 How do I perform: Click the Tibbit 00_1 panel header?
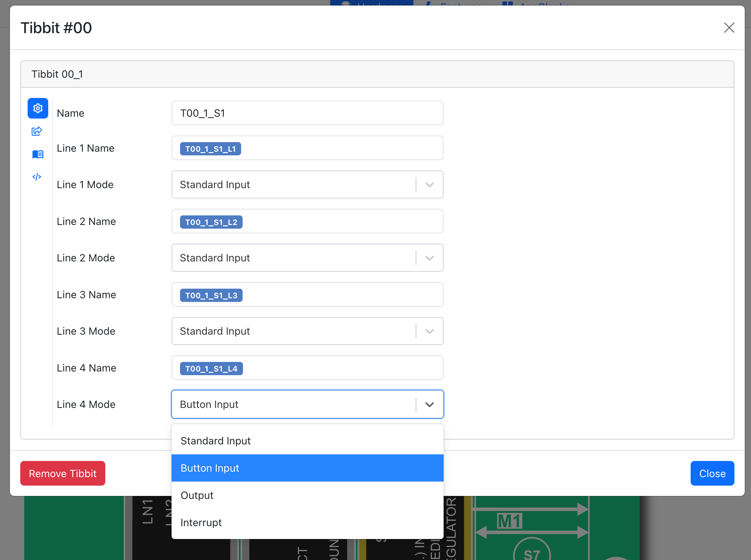(x=377, y=74)
